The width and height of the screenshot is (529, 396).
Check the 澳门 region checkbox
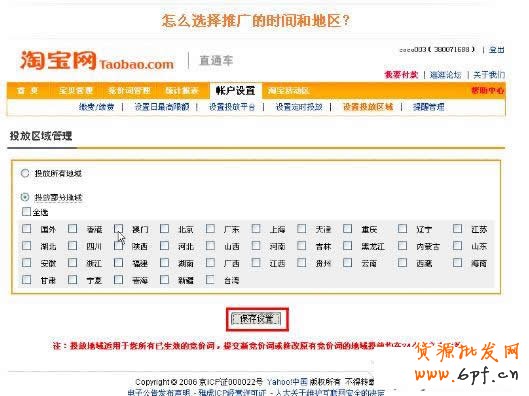pyautogui.click(x=118, y=229)
